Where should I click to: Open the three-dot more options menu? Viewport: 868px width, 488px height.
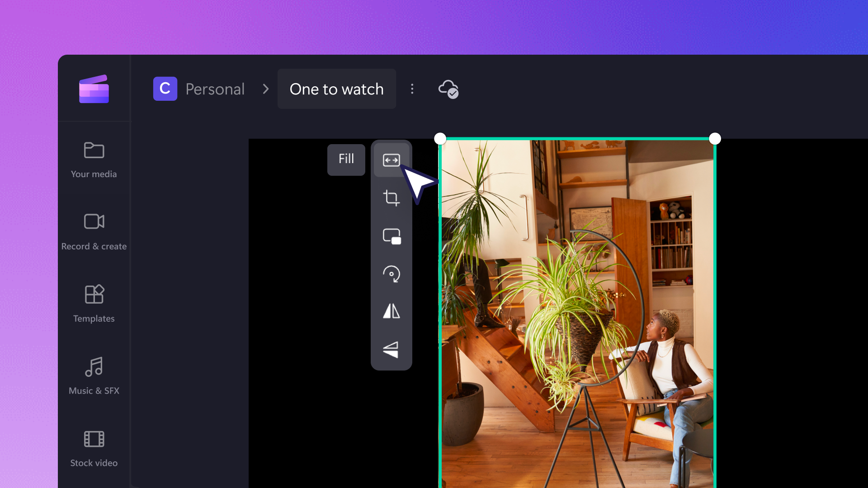[x=412, y=89]
